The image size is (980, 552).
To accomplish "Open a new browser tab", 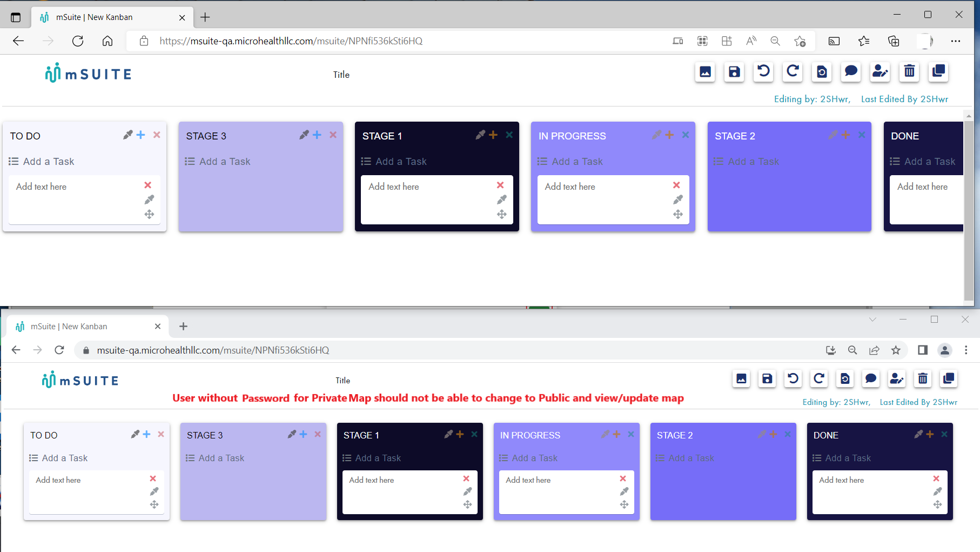I will [205, 17].
